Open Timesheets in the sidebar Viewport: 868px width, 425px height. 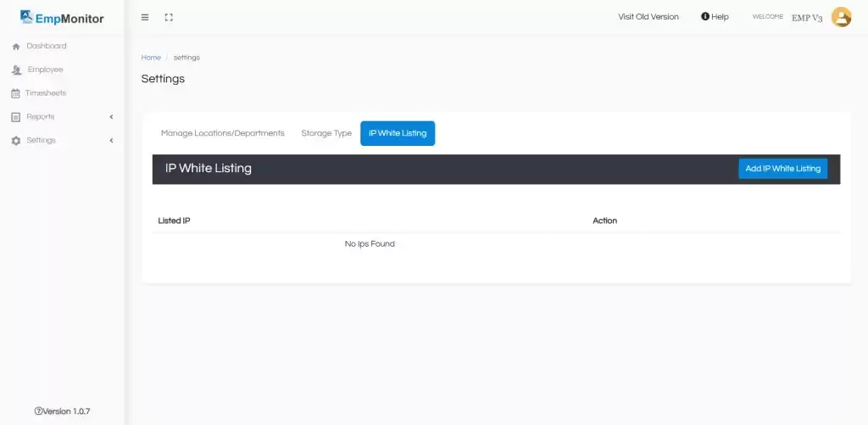pos(46,93)
